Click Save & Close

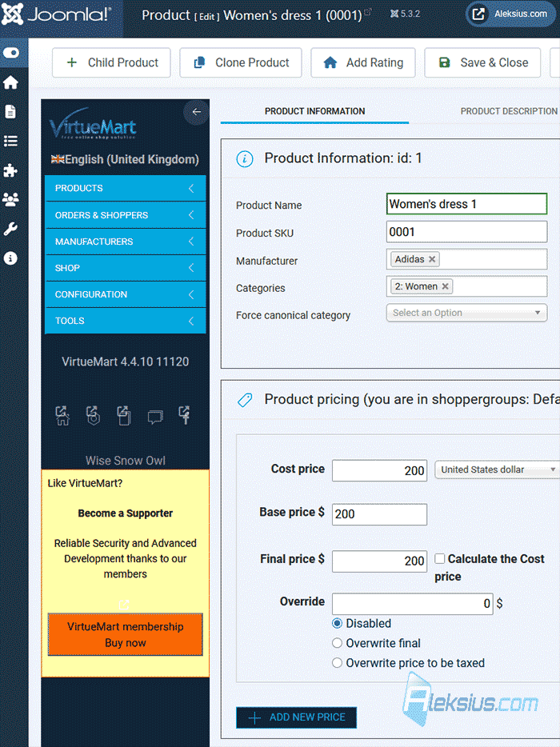pyautogui.click(x=482, y=62)
